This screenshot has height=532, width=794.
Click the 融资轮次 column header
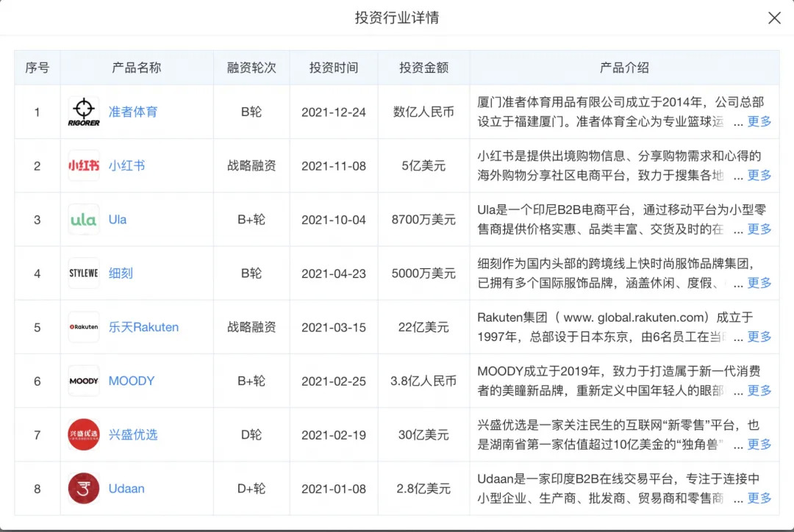pos(251,68)
